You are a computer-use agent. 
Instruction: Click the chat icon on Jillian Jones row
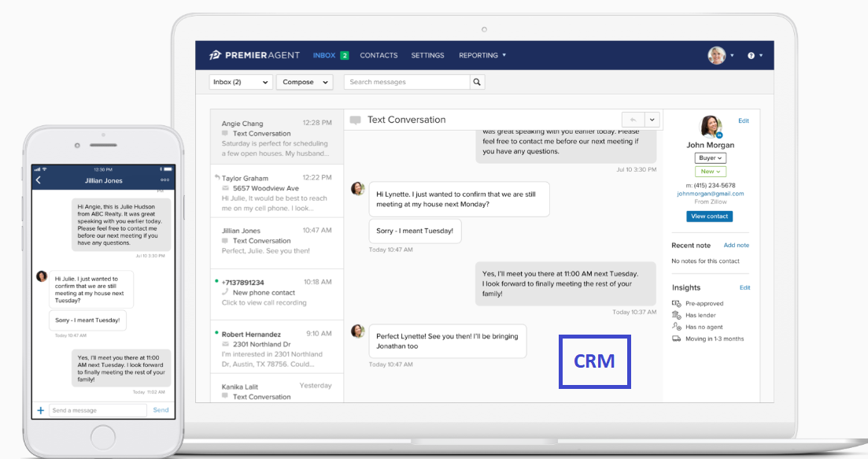225,241
